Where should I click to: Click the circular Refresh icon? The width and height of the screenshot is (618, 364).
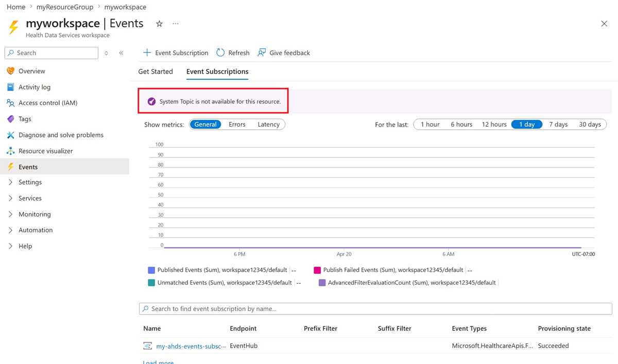pos(220,53)
